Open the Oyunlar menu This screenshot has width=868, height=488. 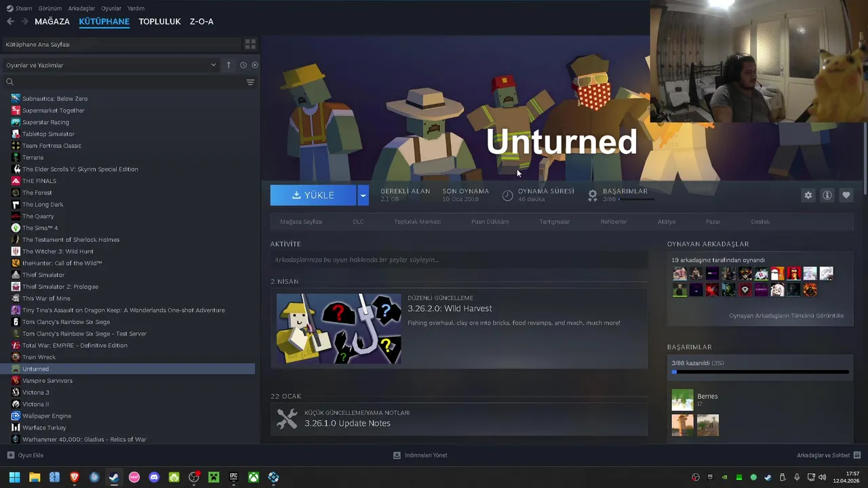(x=111, y=8)
